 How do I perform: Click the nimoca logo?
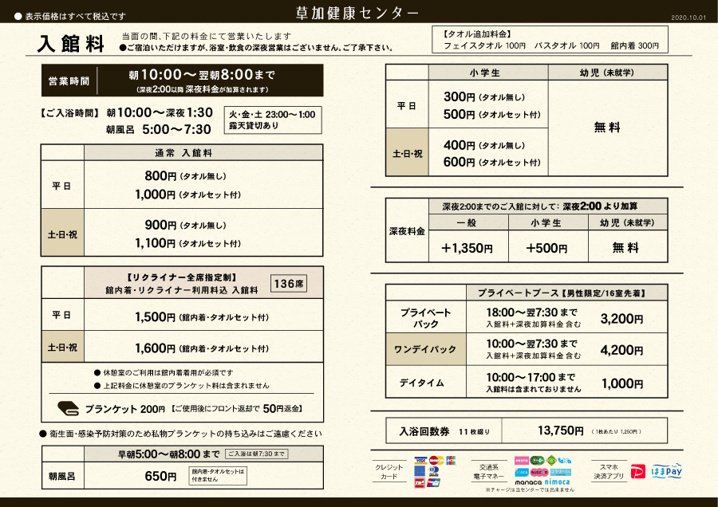557,482
